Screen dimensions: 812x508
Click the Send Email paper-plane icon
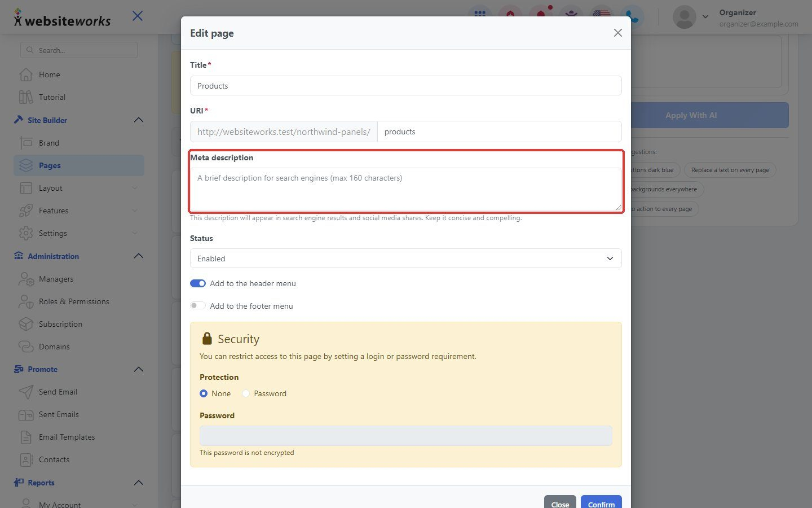(x=26, y=392)
